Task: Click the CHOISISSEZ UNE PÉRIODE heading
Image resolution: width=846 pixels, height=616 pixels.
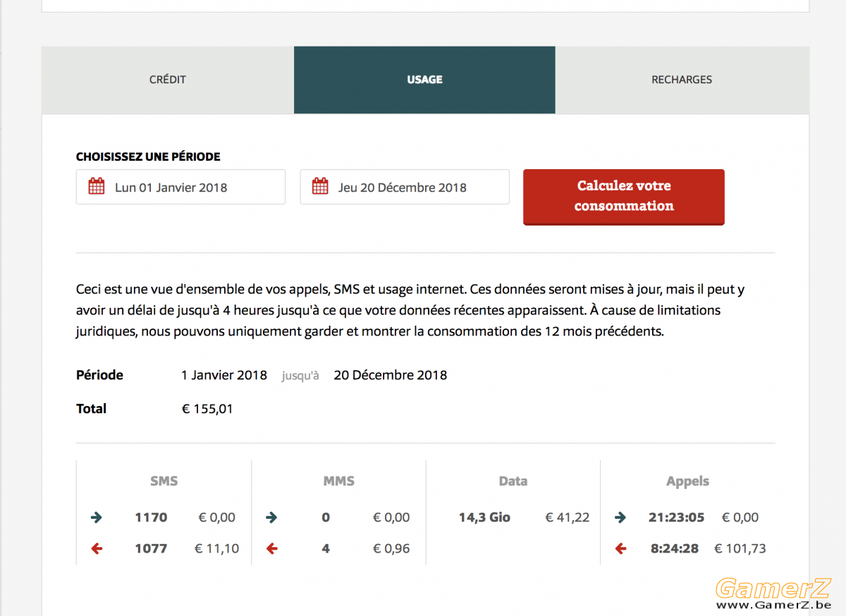Action: (148, 156)
